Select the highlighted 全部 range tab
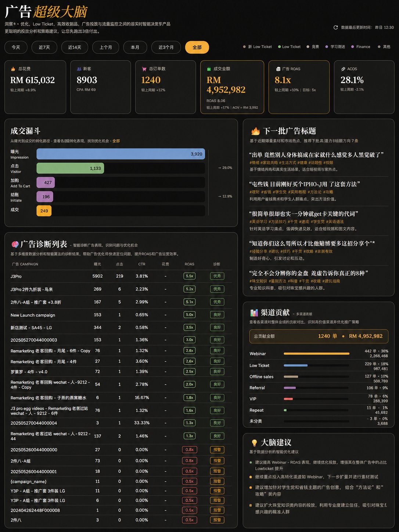The height and width of the screenshot is (532, 399). [x=197, y=47]
